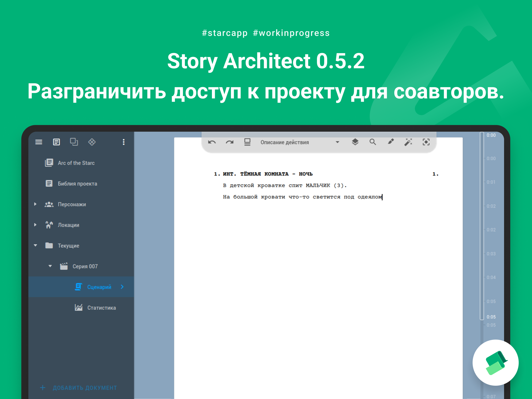
Task: Click the Локации houses icon
Action: point(49,225)
